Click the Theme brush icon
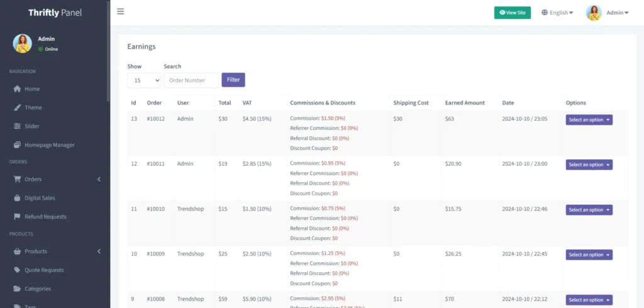Screen dimensions: 644x308 18,108
